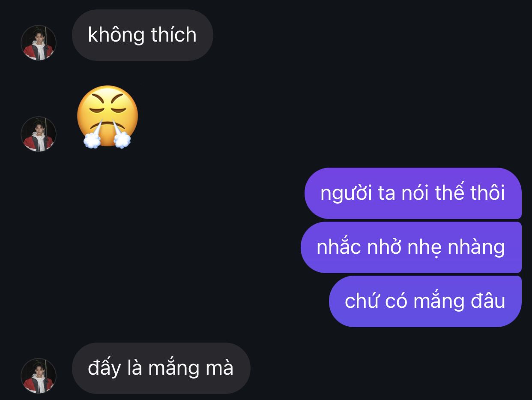This screenshot has width=532, height=400.
Task: Click the word "nhắc" in the middle purple bubble
Action: click(338, 247)
